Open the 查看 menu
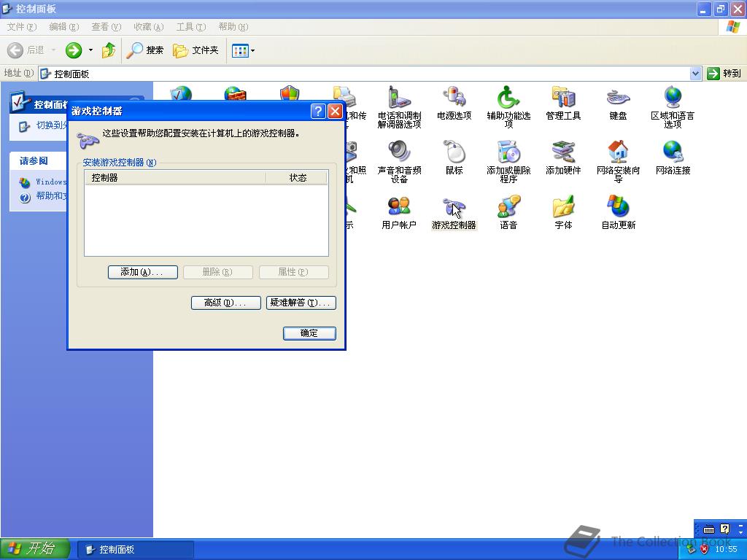Image resolution: width=747 pixels, height=560 pixels. point(107,27)
